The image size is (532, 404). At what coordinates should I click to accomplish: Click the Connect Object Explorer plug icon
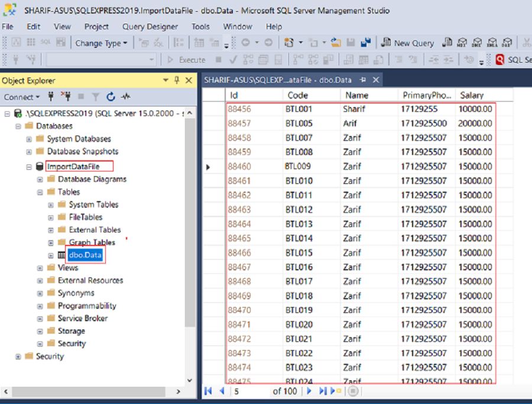tap(51, 97)
